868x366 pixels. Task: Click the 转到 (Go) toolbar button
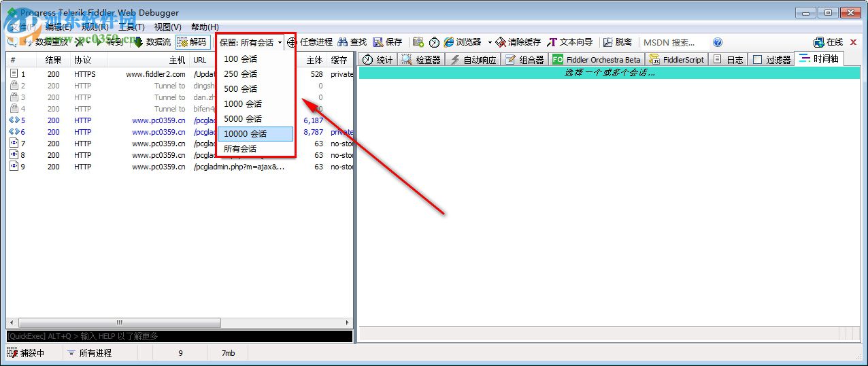point(110,42)
